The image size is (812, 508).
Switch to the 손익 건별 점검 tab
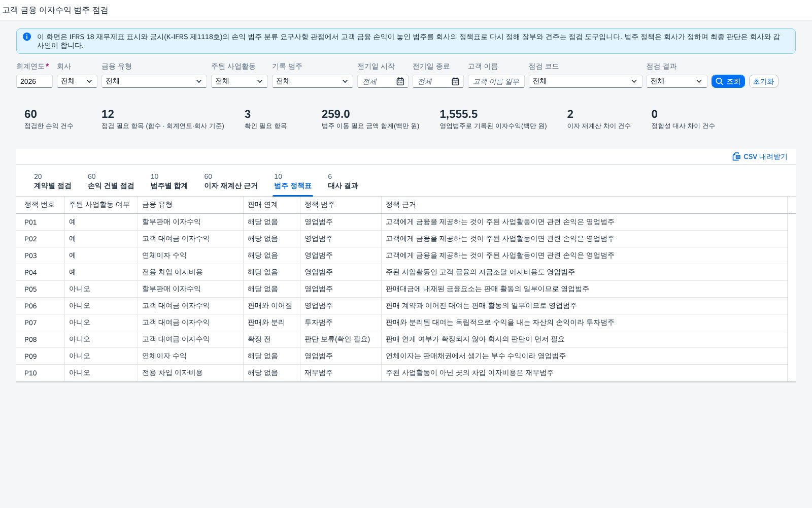pyautogui.click(x=111, y=181)
